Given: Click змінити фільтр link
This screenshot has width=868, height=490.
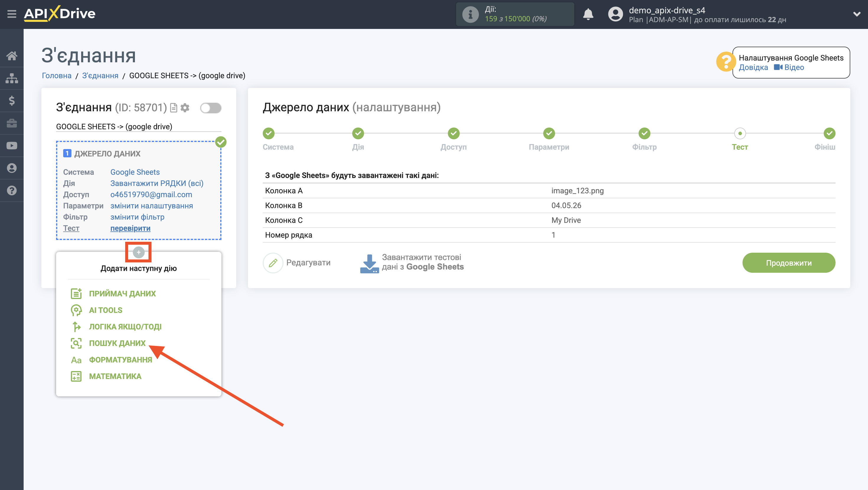Looking at the screenshot, I should click(138, 217).
